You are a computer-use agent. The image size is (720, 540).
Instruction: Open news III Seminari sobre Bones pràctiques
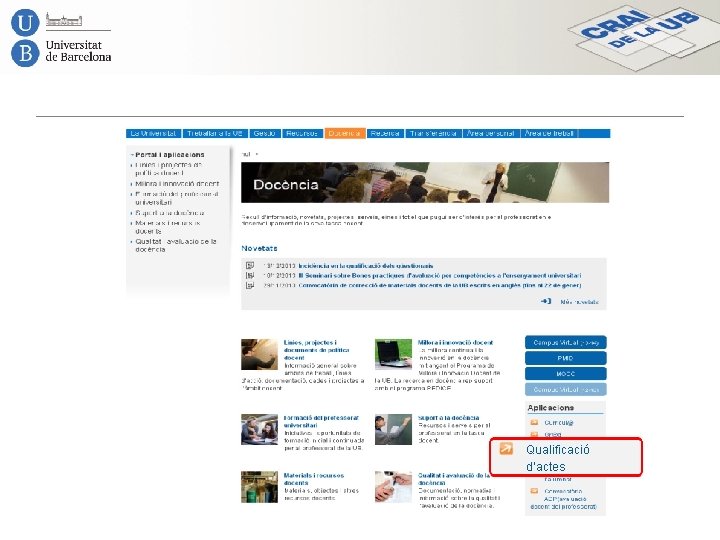point(440,276)
